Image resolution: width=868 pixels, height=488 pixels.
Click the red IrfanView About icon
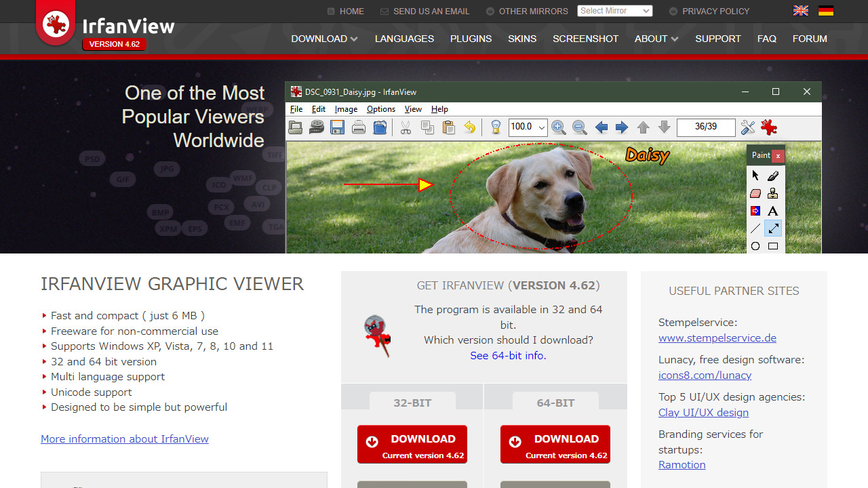tap(769, 127)
